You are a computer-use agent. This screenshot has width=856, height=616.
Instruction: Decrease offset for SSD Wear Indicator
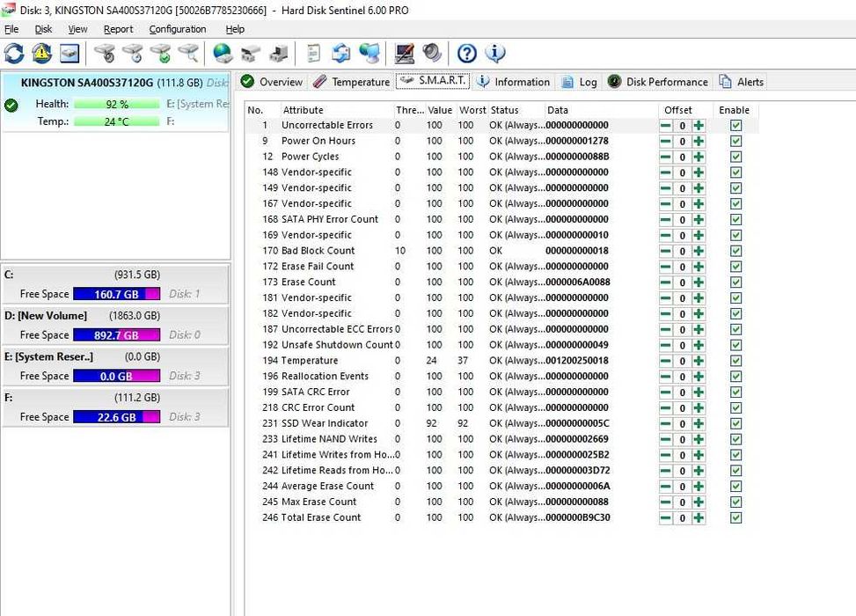665,424
